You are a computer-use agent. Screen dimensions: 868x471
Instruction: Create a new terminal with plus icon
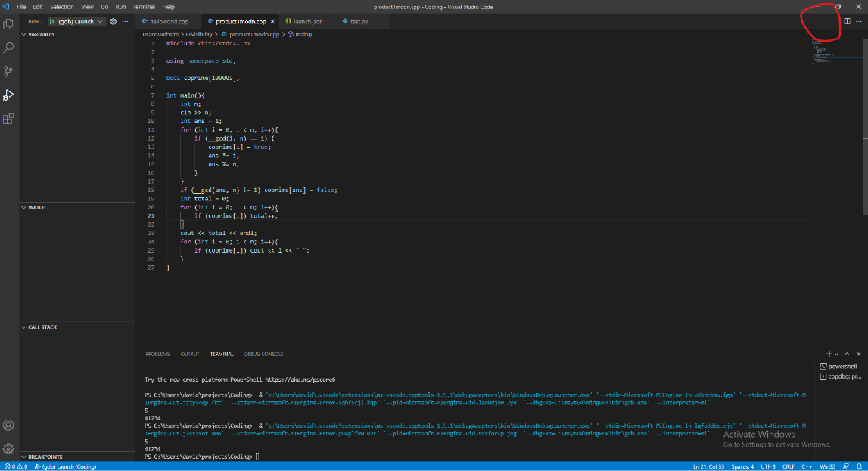[x=829, y=354]
